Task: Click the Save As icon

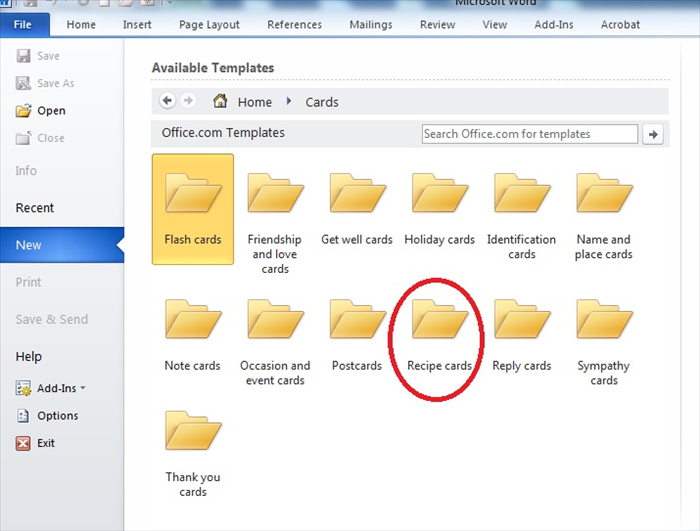Action: pyautogui.click(x=23, y=83)
